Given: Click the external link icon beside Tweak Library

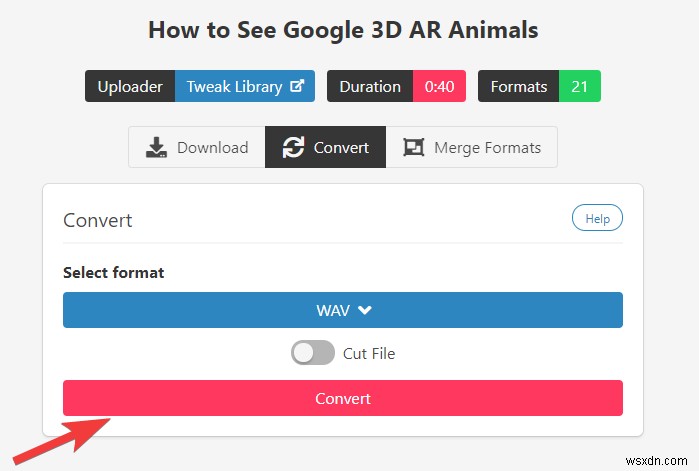Looking at the screenshot, I should [297, 87].
